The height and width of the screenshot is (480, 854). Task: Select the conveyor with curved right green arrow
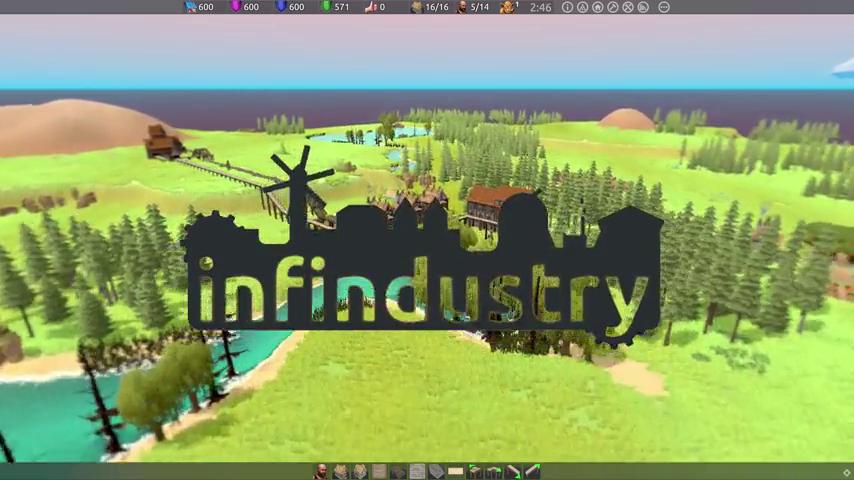click(494, 471)
